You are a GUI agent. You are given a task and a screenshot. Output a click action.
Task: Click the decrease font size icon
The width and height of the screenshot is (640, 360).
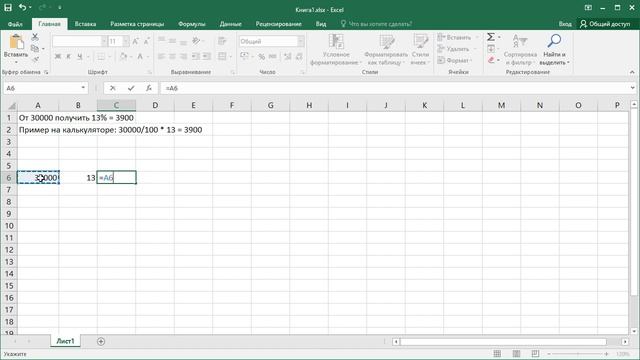pos(147,41)
